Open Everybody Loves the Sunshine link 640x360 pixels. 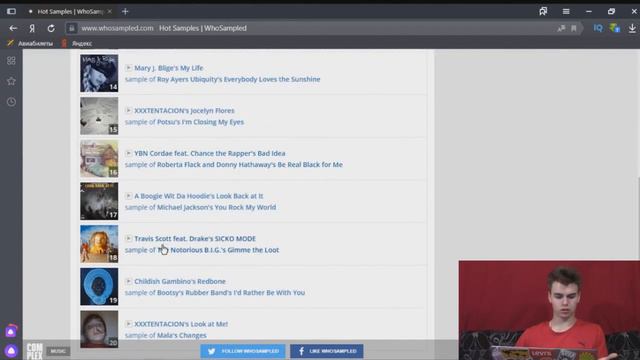[239, 79]
